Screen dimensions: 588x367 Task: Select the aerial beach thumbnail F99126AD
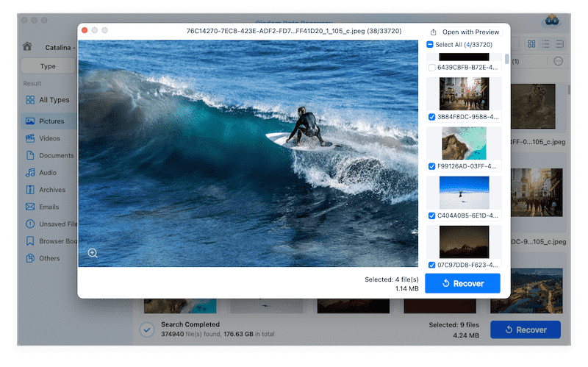click(464, 143)
